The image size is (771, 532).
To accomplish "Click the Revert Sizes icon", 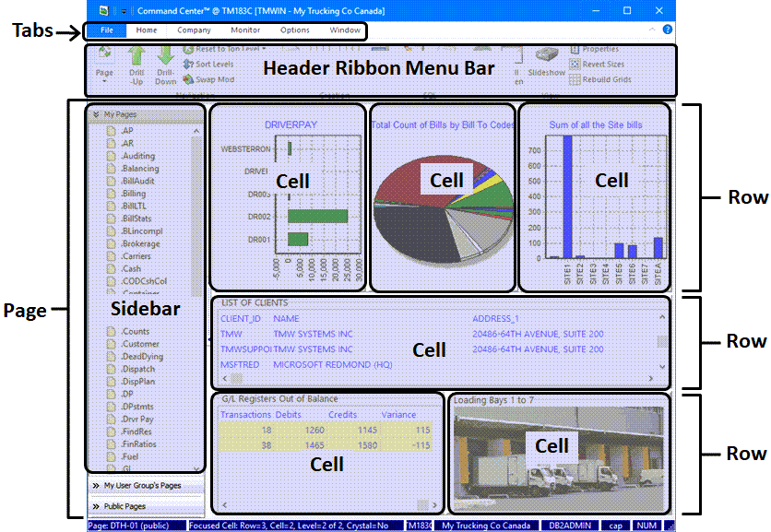I will tap(575, 65).
